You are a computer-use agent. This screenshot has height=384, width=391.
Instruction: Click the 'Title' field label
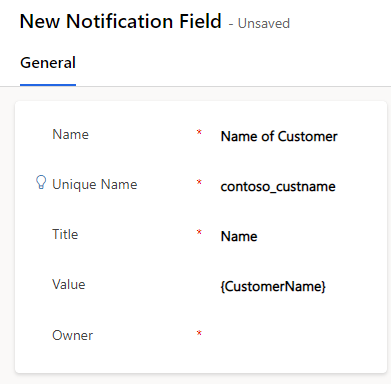(x=65, y=234)
